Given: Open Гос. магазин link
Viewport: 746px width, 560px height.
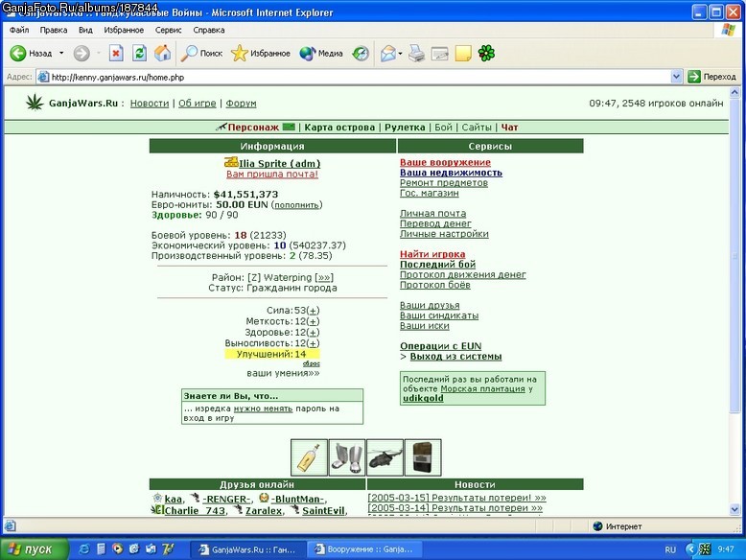Looking at the screenshot, I should tap(430, 193).
